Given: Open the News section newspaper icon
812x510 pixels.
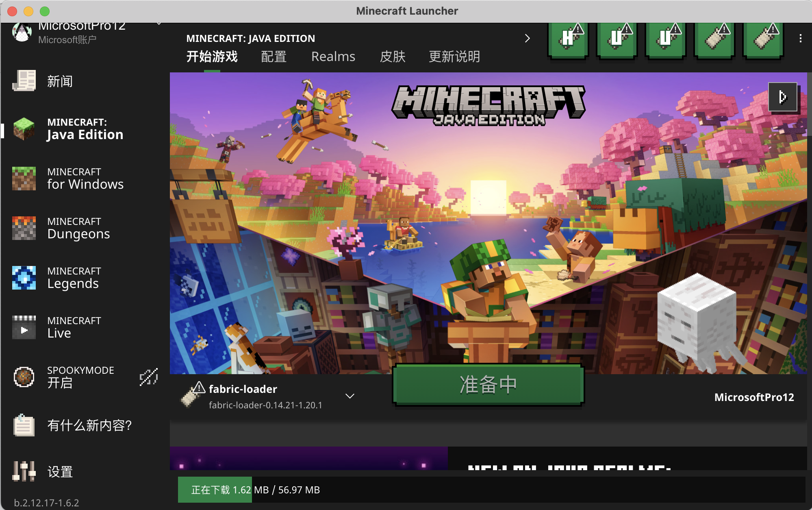Looking at the screenshot, I should tap(24, 81).
